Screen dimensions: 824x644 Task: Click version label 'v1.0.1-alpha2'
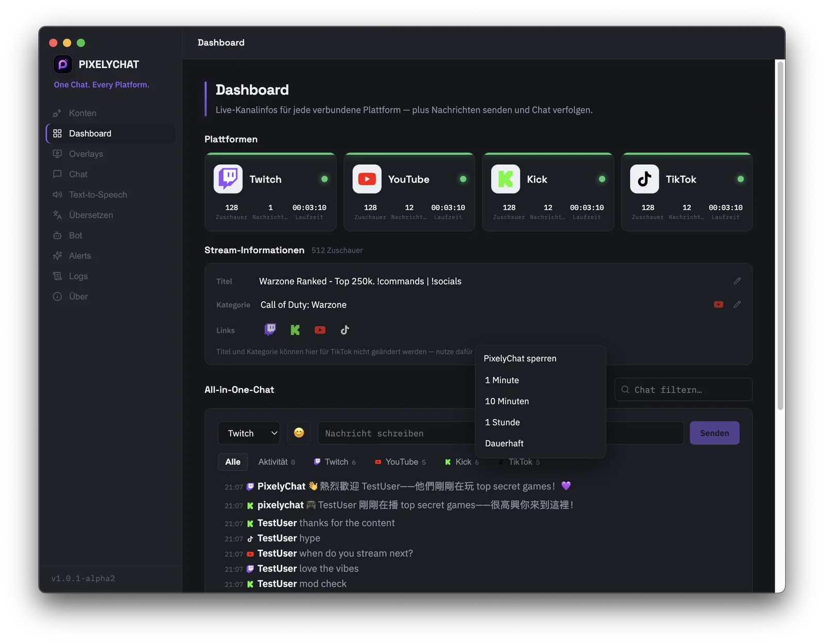(x=83, y=579)
